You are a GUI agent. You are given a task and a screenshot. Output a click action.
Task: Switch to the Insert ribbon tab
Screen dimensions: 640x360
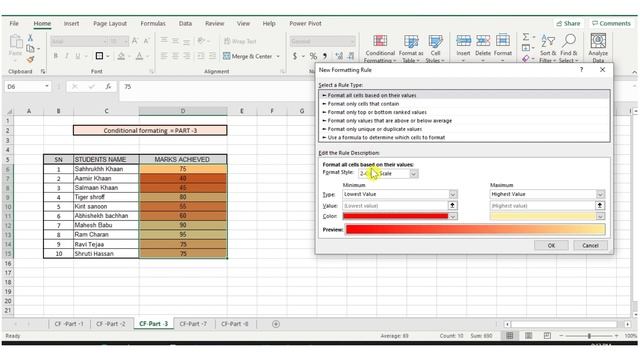tap(71, 24)
